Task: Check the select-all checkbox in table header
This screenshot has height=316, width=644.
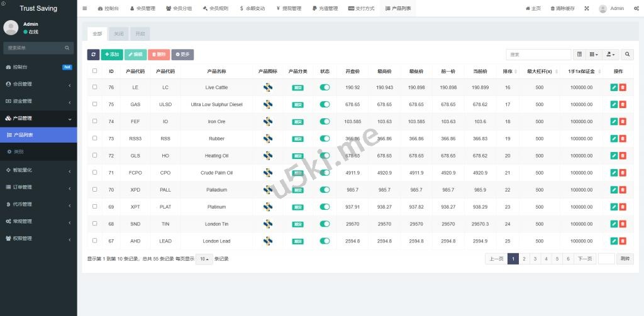Action: tap(95, 71)
